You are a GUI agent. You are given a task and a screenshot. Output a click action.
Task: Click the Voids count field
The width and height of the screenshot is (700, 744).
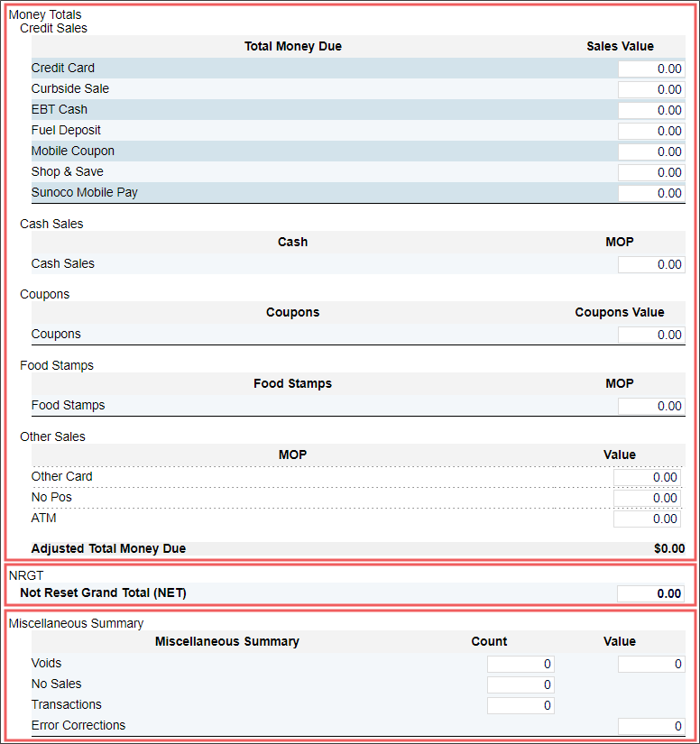click(520, 665)
